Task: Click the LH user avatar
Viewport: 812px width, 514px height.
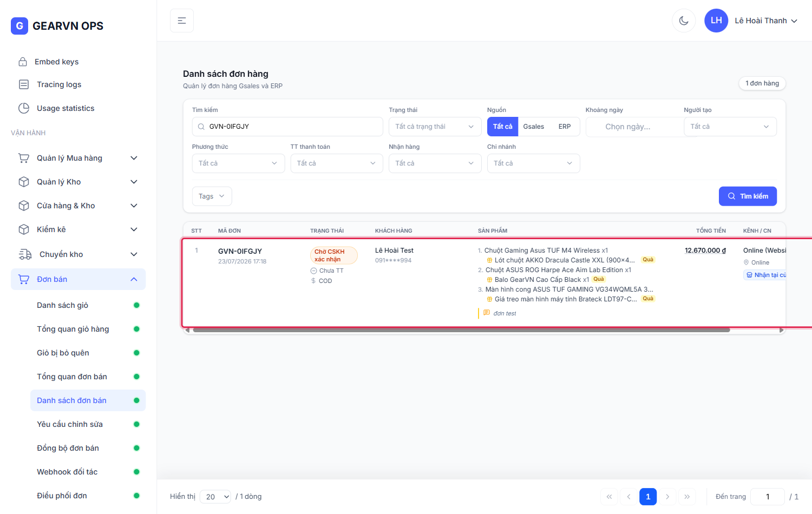Action: [x=716, y=21]
